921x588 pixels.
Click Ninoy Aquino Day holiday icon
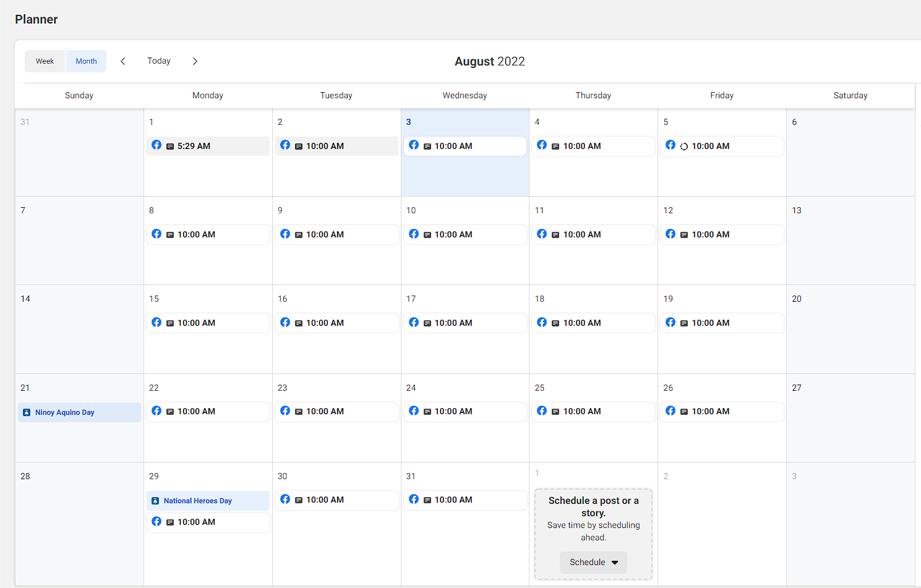point(27,412)
